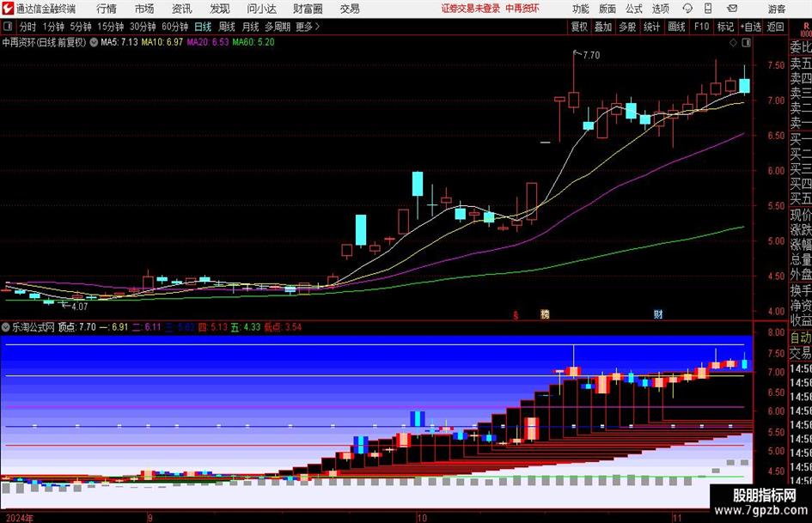The width and height of the screenshot is (812, 523).
Task: Toggle the right info panel icon
Action: tap(746, 43)
